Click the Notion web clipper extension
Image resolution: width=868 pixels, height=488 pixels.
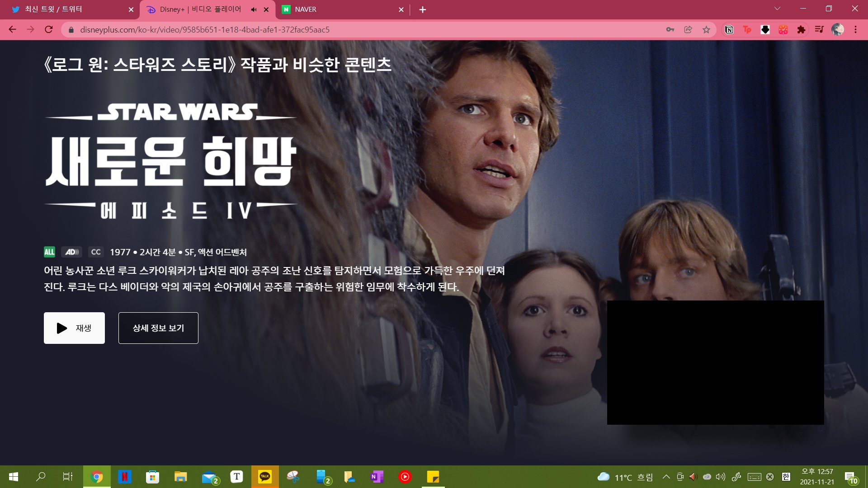pos(729,30)
